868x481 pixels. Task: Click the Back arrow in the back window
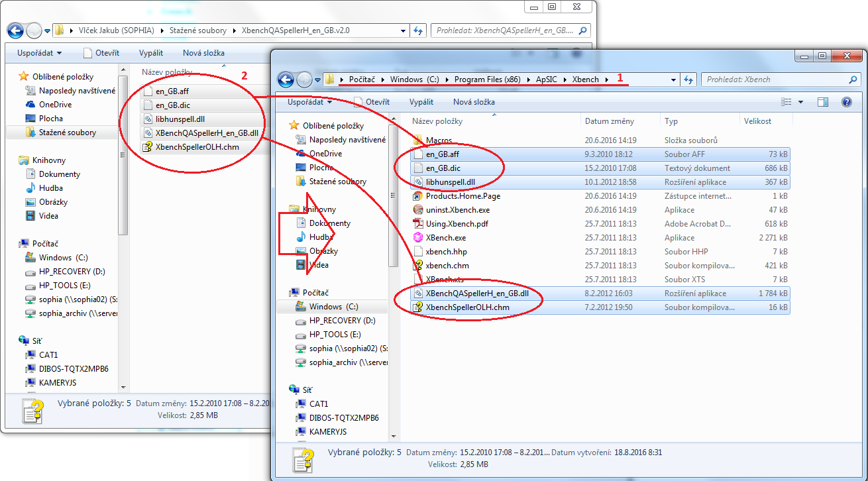[15, 30]
